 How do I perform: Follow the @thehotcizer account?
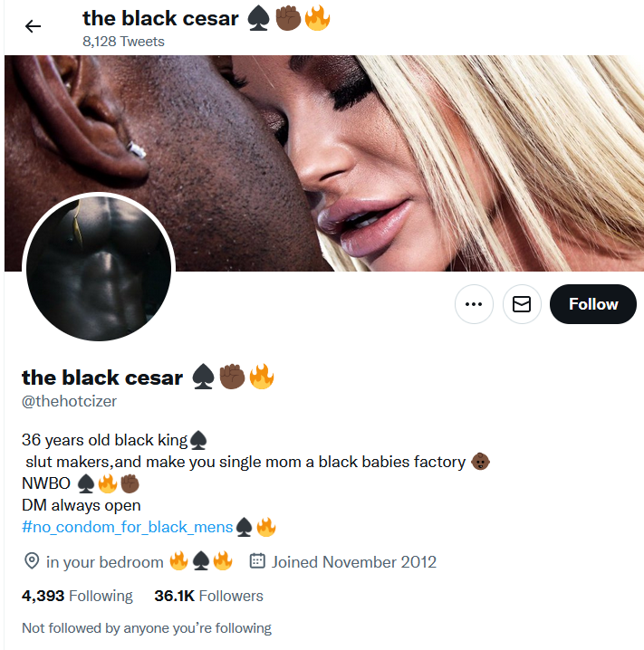point(593,304)
